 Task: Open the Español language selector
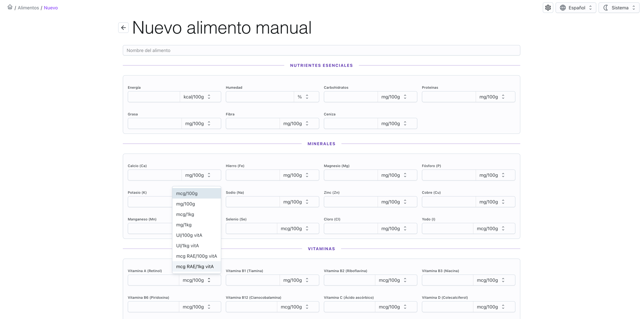[576, 8]
